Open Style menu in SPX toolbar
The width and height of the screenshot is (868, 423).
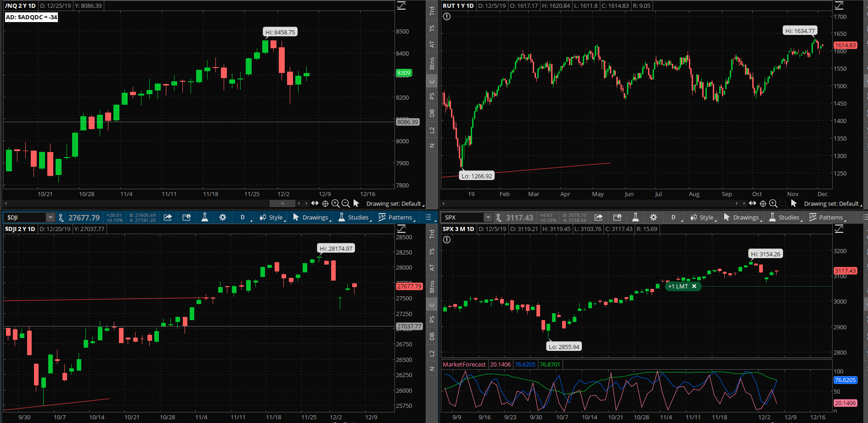(703, 217)
